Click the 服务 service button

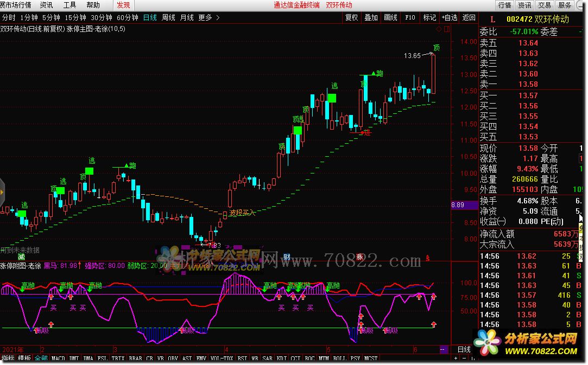(565, 5)
